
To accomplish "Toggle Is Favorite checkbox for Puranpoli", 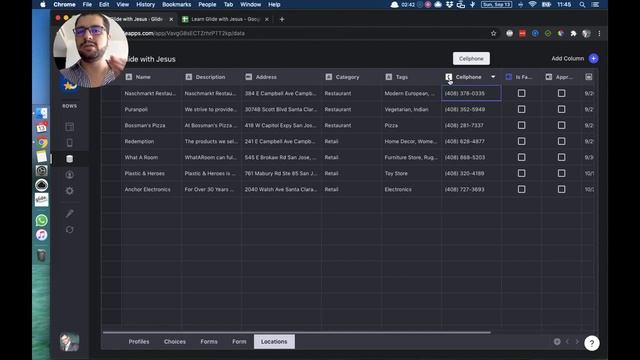I will (x=521, y=109).
